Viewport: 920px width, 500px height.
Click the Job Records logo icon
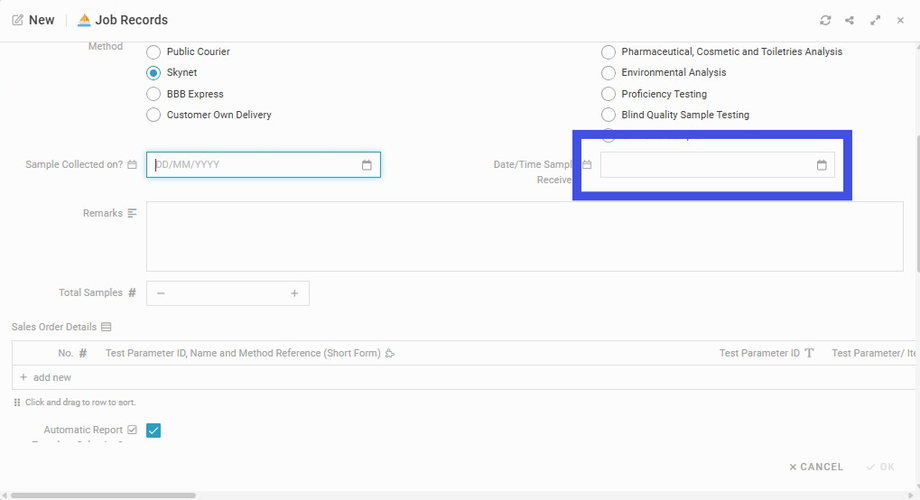pyautogui.click(x=84, y=20)
